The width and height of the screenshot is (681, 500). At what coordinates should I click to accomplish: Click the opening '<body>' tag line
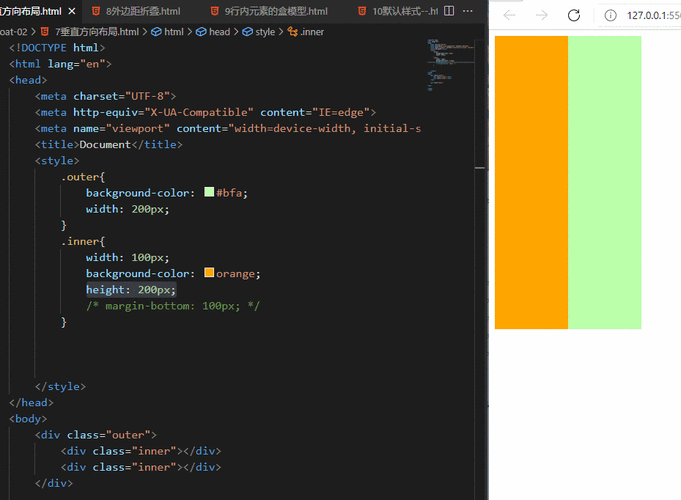(x=28, y=419)
